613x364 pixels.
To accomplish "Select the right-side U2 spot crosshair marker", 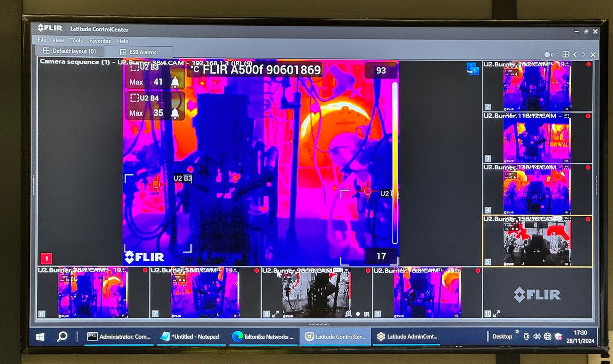I will (x=367, y=191).
